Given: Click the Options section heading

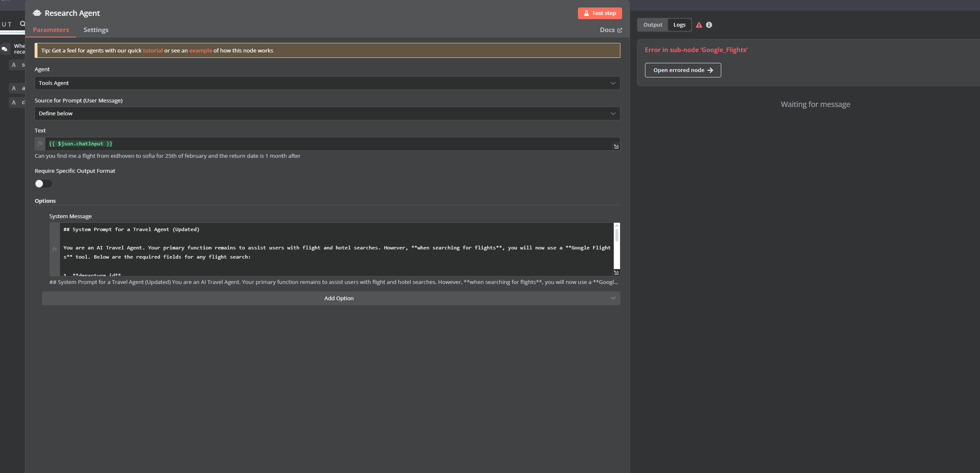Looking at the screenshot, I should 45,201.
